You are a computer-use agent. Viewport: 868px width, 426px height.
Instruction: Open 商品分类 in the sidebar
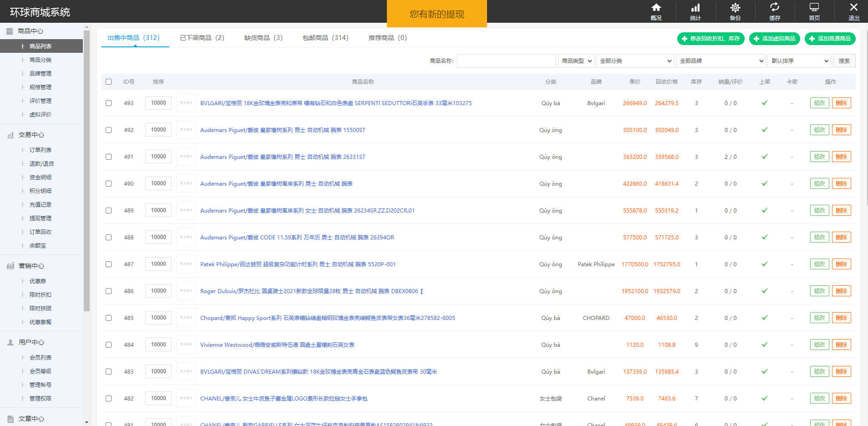41,60
